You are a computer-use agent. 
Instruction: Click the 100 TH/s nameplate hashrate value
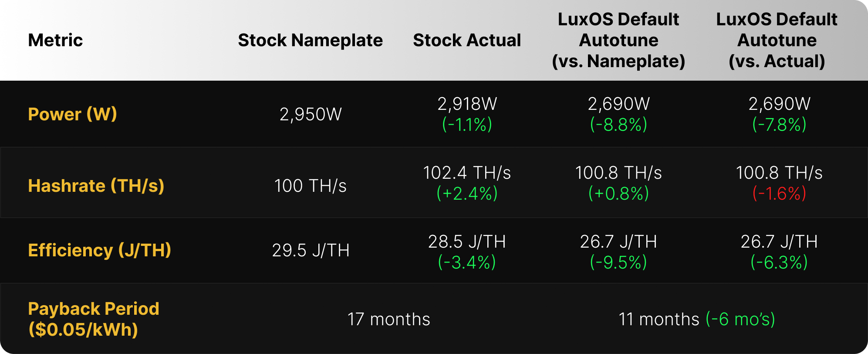(311, 186)
